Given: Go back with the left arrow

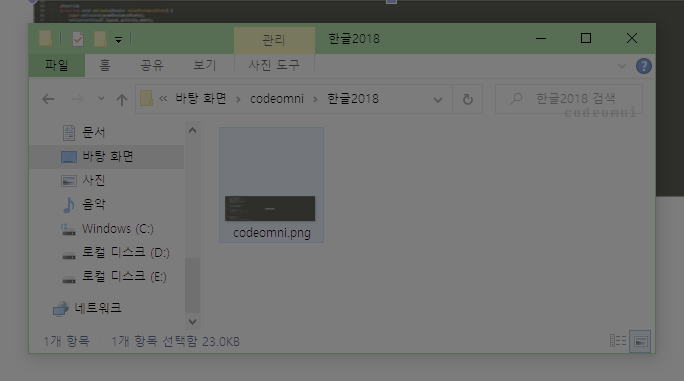Looking at the screenshot, I should tap(48, 99).
